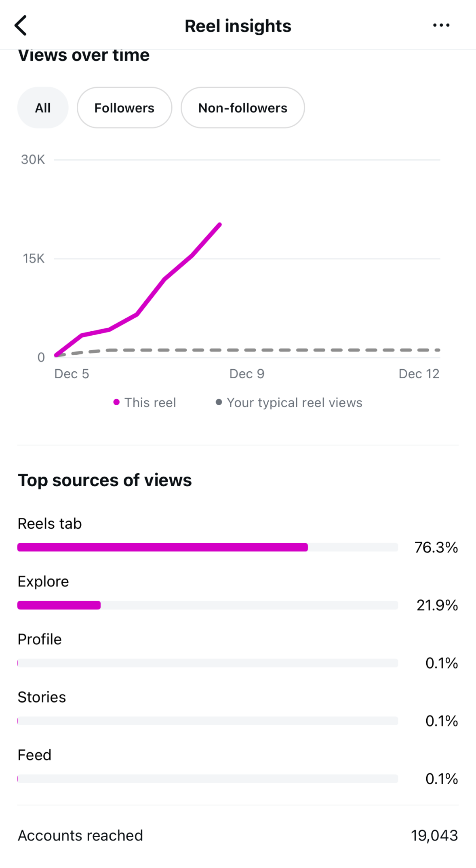476x868 pixels.
Task: Tap the dashed typical views line
Action: pos(283,350)
